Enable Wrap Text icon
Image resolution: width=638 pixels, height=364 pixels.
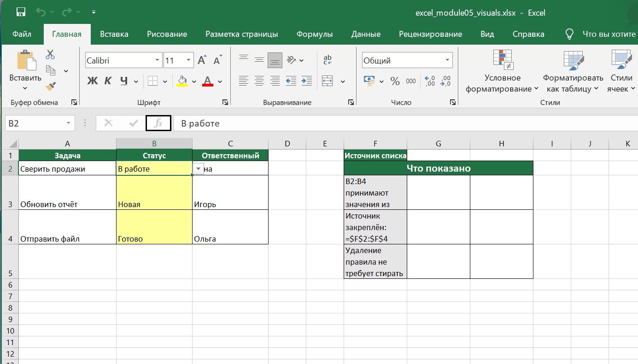coord(328,60)
